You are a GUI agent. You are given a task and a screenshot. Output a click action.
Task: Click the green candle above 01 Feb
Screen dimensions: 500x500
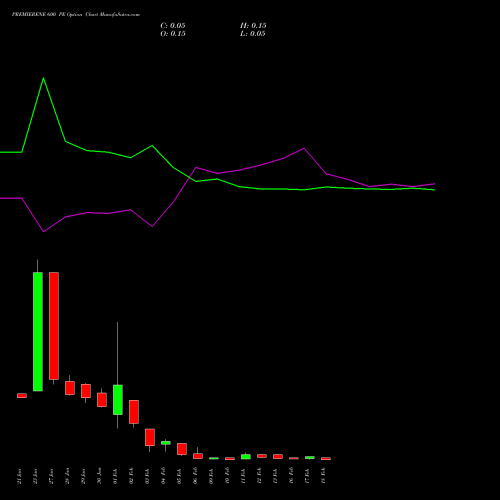point(118,400)
